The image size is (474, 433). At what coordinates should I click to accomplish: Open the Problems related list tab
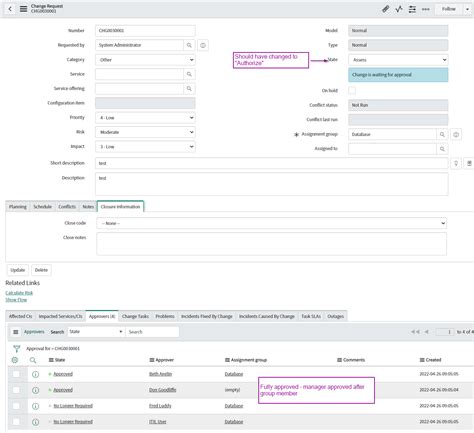(x=165, y=316)
